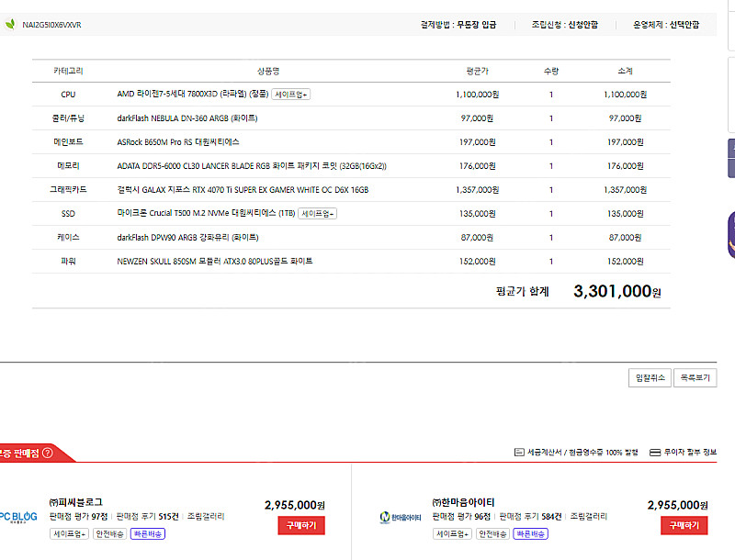Screen dimensions: 735x560
Task: Open 조립갤러리 for 피씨블로그
Action: point(206,517)
